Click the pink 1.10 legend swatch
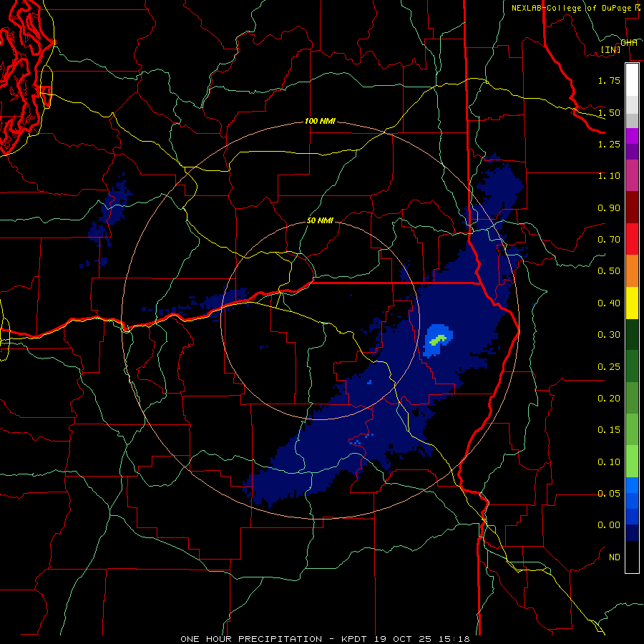644x644 pixels. click(632, 175)
